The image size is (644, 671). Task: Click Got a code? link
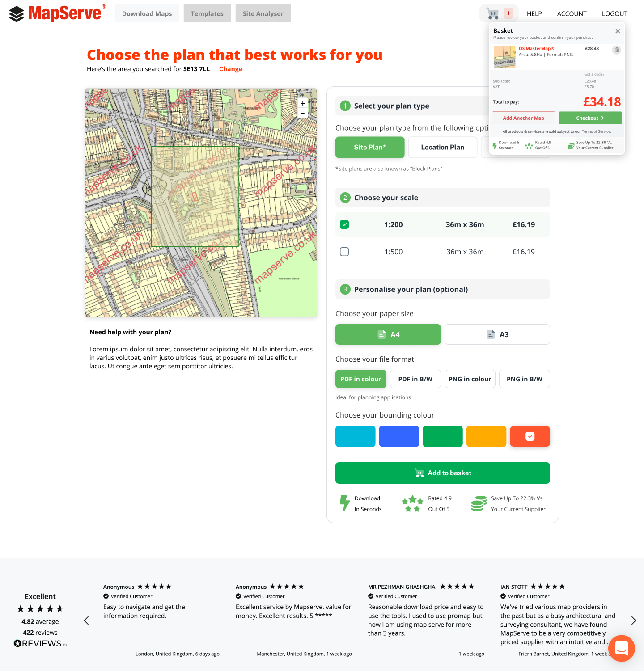tap(594, 74)
